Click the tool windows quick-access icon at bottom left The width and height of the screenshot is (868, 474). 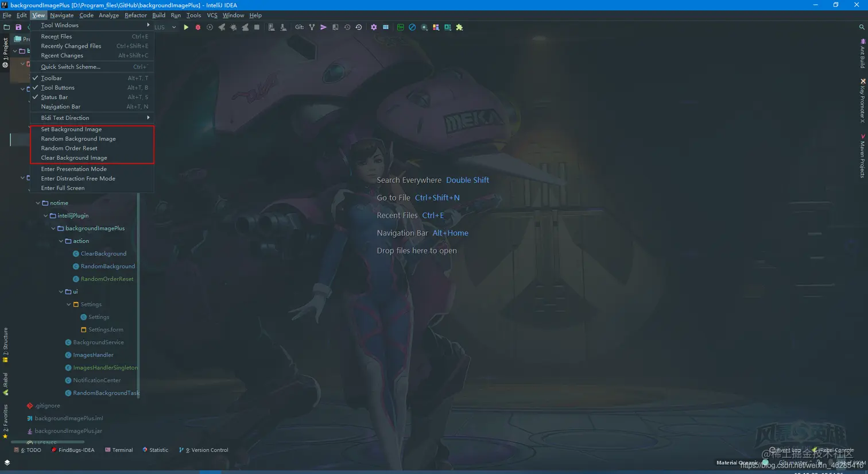point(7,463)
